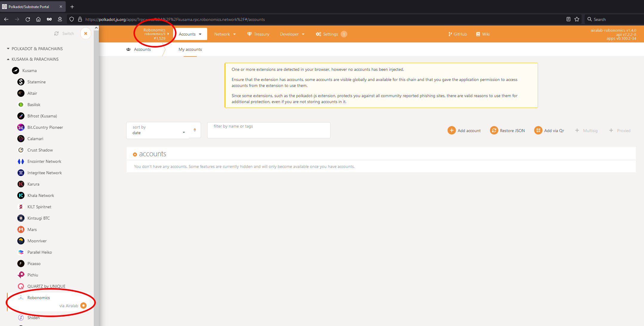Image resolution: width=644 pixels, height=326 pixels.
Task: Click the browser reload button
Action: tap(28, 19)
